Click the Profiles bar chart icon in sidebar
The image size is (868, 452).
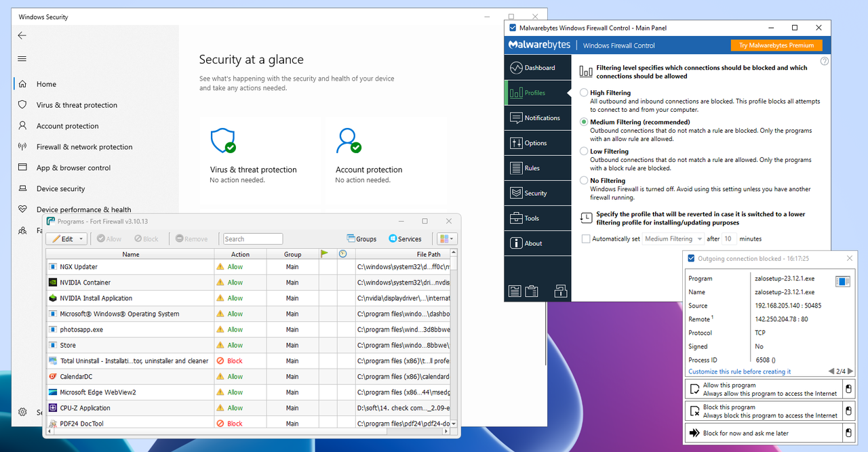point(515,93)
